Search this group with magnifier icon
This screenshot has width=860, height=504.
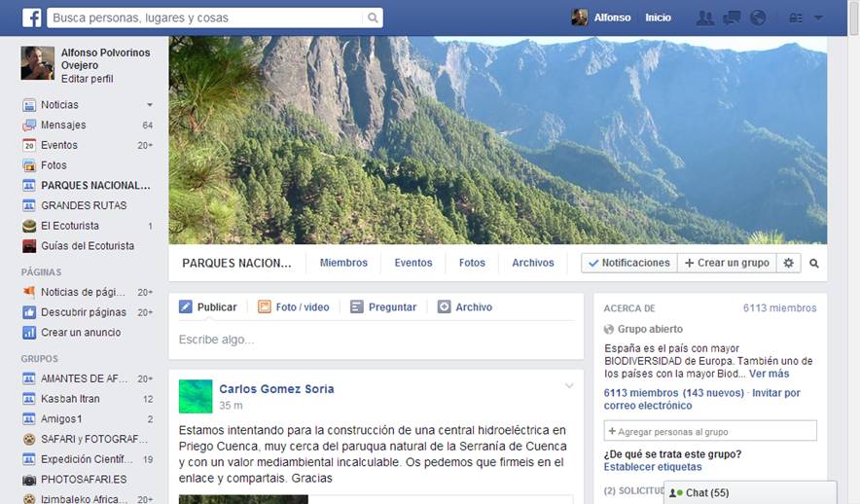pos(814,264)
